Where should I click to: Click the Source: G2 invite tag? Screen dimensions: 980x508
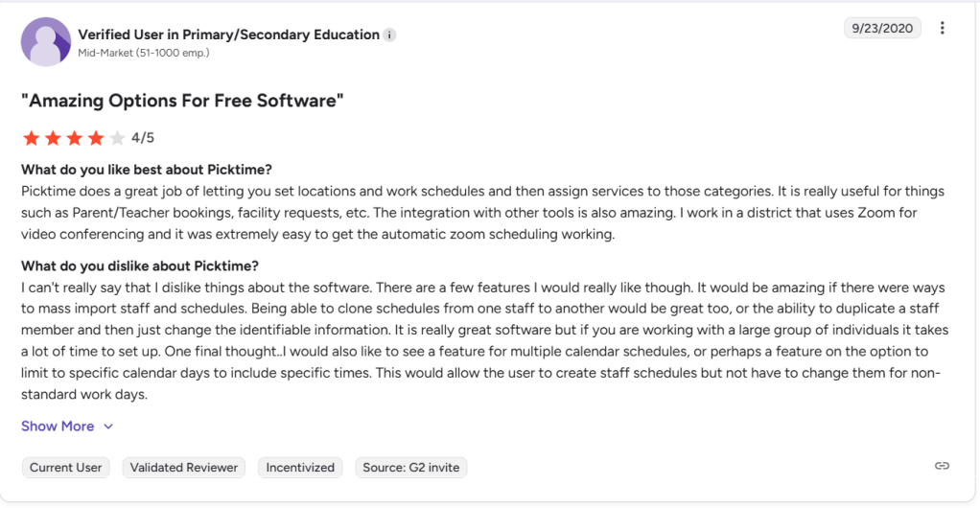[x=410, y=468]
